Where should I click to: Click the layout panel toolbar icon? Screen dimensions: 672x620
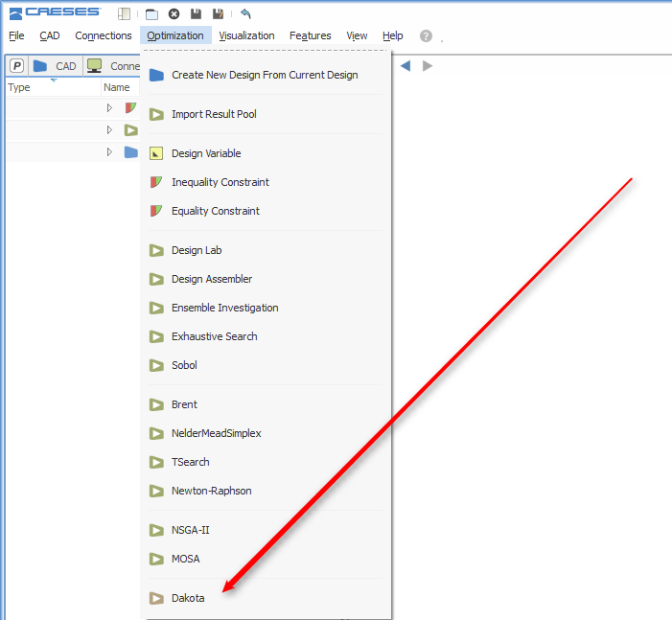pyautogui.click(x=124, y=14)
